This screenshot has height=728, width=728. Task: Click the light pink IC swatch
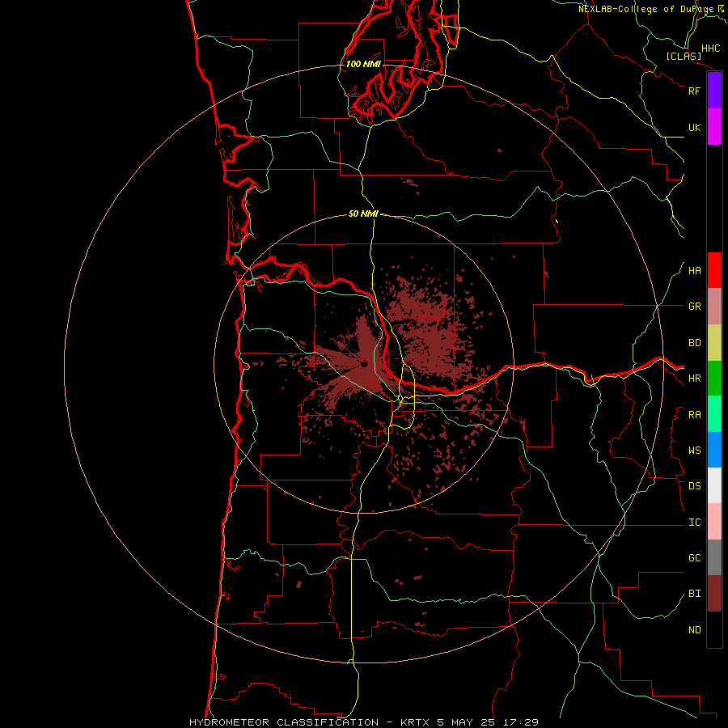coord(714,522)
